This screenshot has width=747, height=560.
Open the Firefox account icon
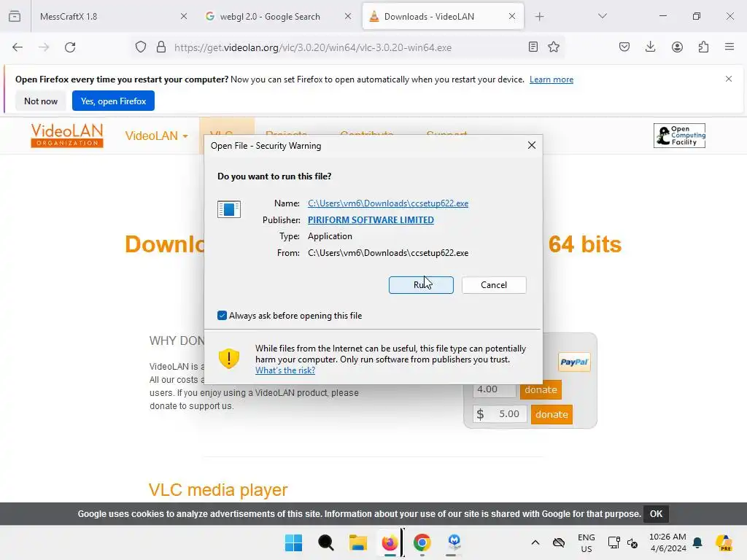677,47
